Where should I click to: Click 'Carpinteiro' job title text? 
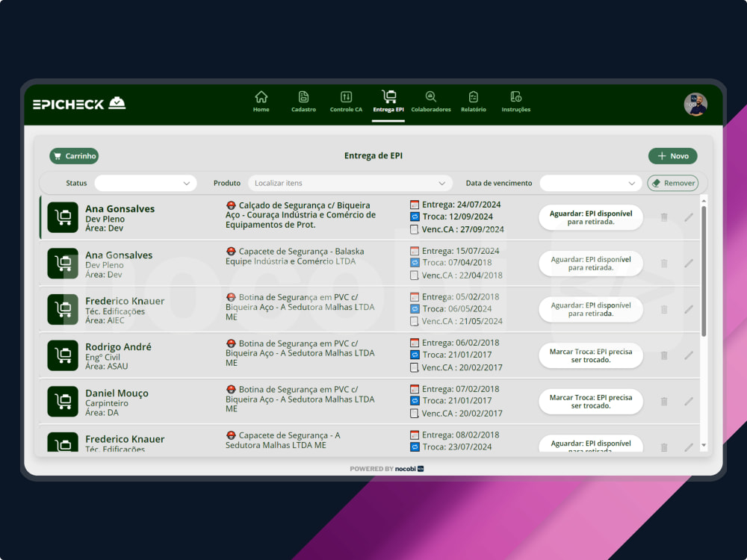pos(107,403)
